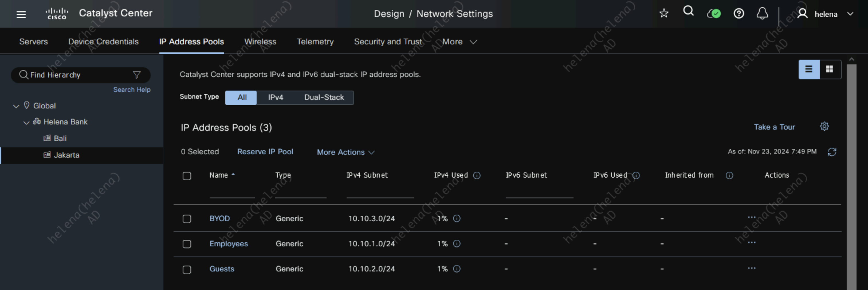The height and width of the screenshot is (290, 868).
Task: Open the Telemetry tab
Action: click(x=315, y=42)
